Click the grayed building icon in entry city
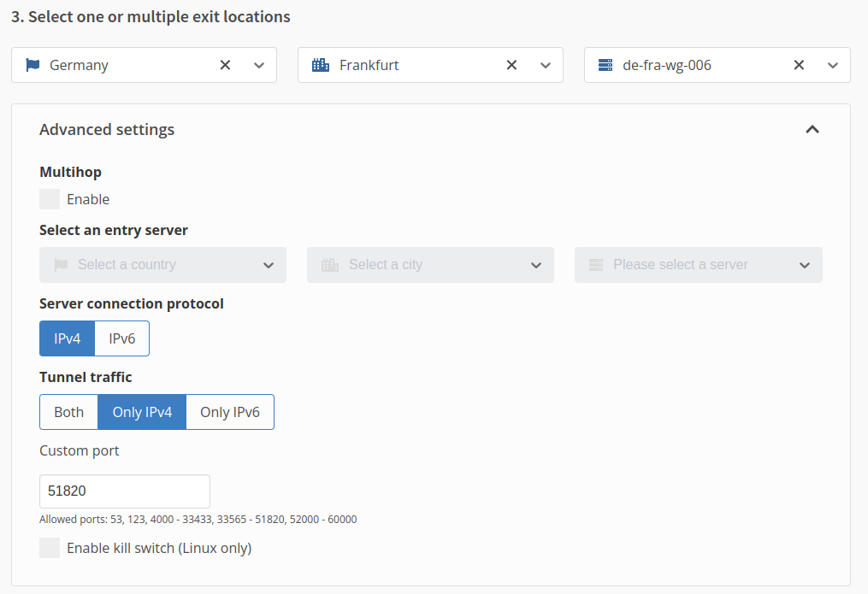 [x=330, y=265]
